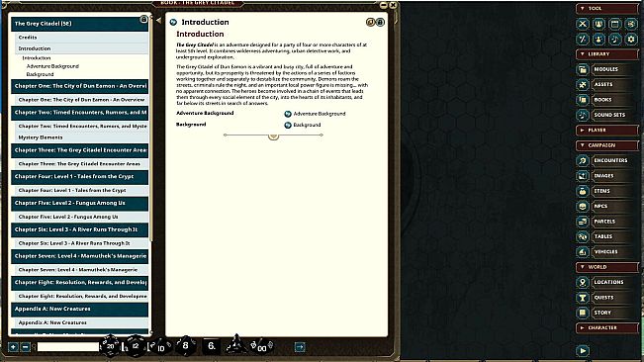The width and height of the screenshot is (644, 362).
Task: Open Mystery Elements index entry
Action: click(81, 137)
